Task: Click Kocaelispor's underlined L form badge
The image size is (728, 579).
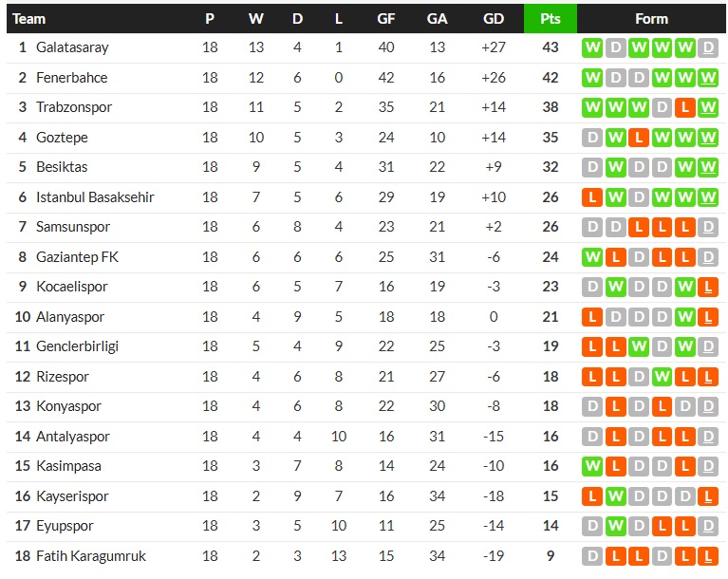Action: [x=707, y=287]
